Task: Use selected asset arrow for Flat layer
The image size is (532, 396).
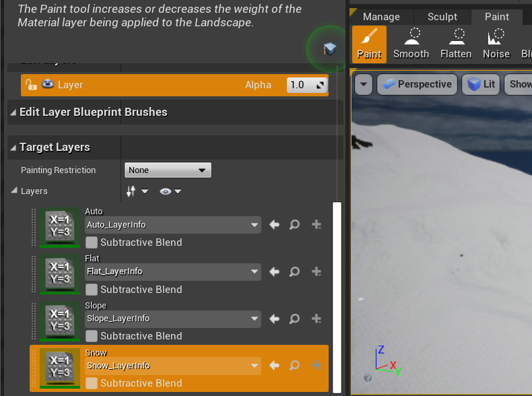Action: click(274, 272)
